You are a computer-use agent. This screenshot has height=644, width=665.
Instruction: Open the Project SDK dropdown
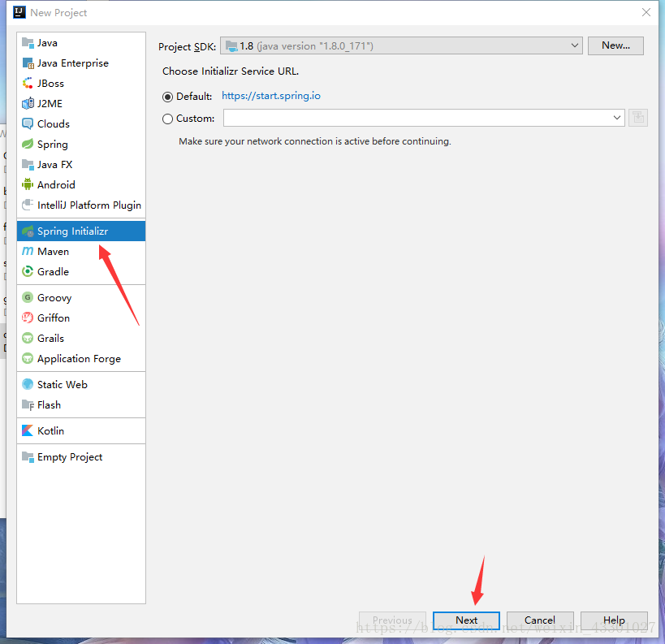point(401,45)
